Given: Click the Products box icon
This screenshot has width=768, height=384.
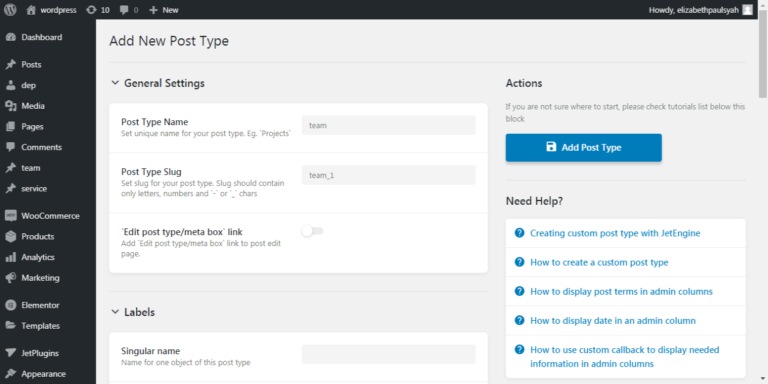Looking at the screenshot, I should (x=10, y=237).
